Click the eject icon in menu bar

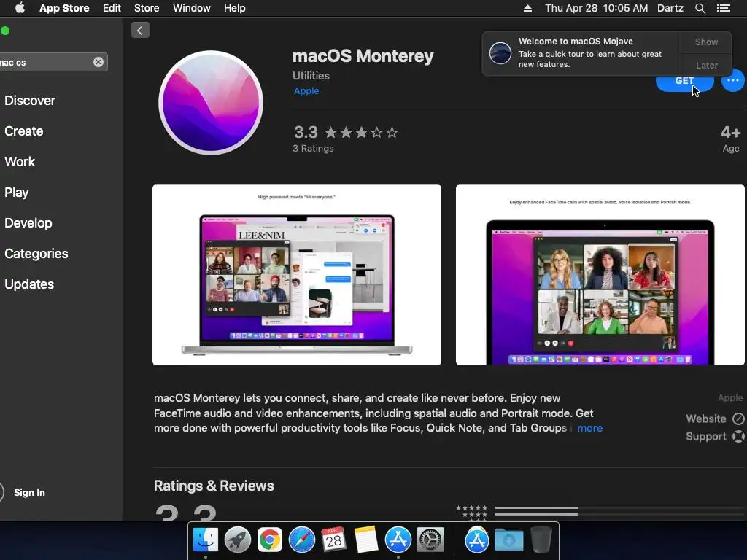click(527, 8)
